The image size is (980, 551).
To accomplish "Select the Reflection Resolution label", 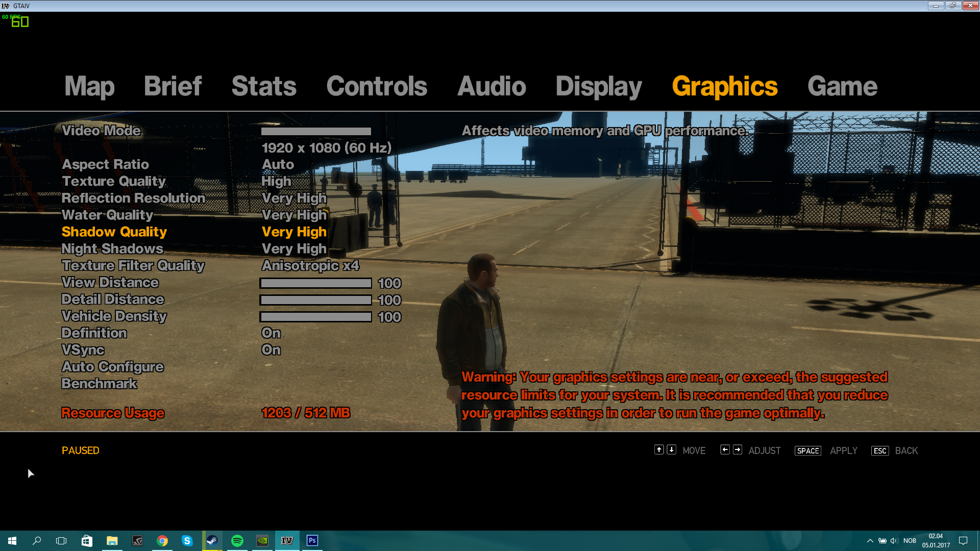I will pyautogui.click(x=133, y=198).
